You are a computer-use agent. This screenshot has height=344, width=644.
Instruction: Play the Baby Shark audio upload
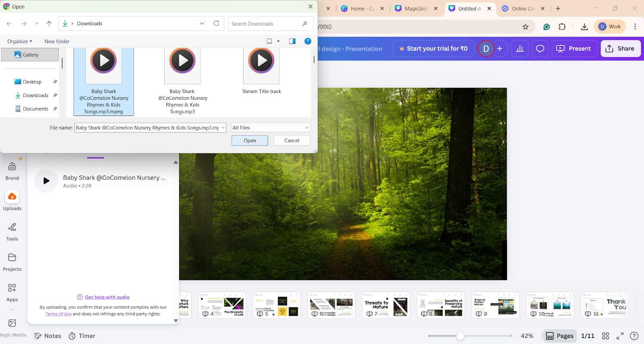coord(46,181)
